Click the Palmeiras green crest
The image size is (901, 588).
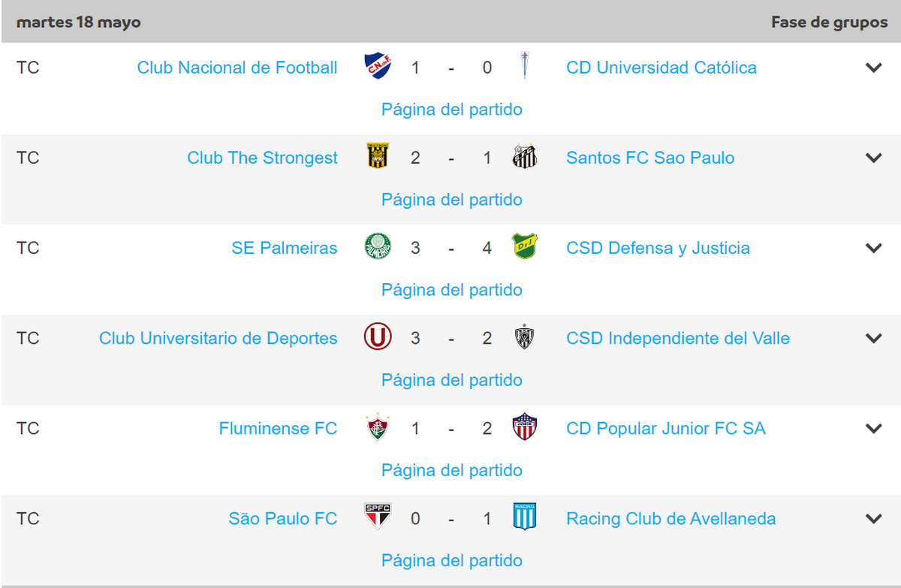[377, 246]
